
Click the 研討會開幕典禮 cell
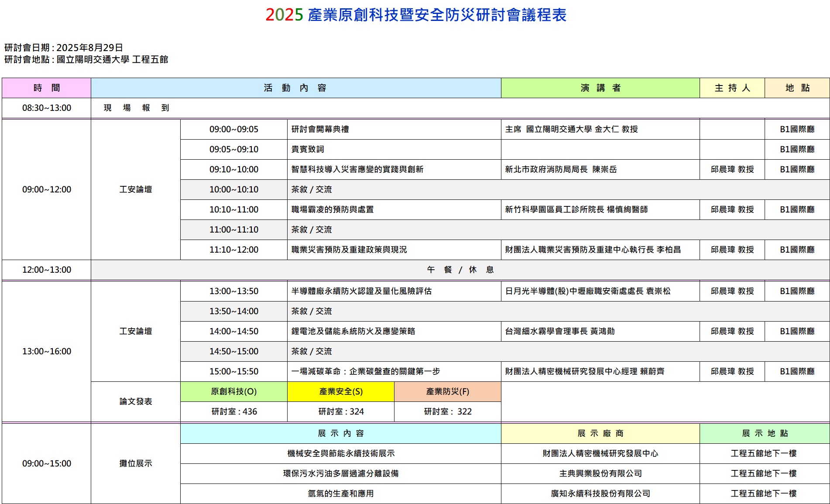pos(394,129)
